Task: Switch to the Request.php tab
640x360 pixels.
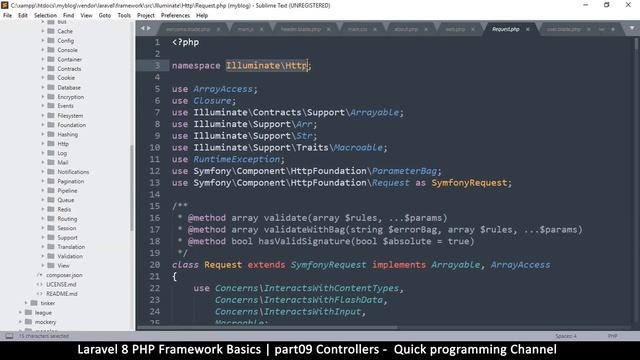Action: tap(505, 29)
